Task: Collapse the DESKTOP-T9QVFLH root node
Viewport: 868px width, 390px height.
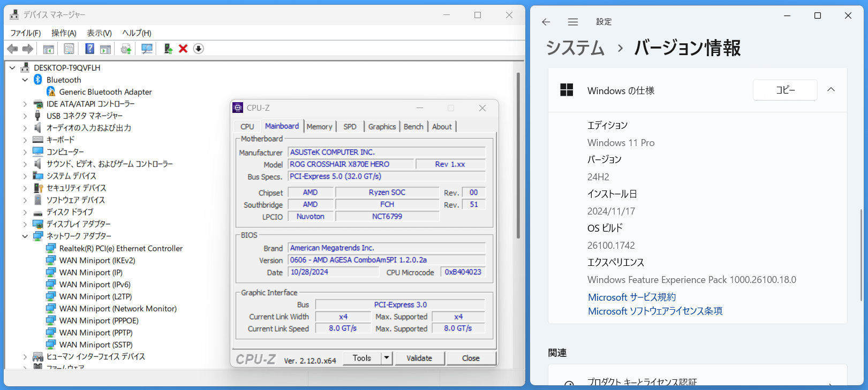Action: point(12,68)
